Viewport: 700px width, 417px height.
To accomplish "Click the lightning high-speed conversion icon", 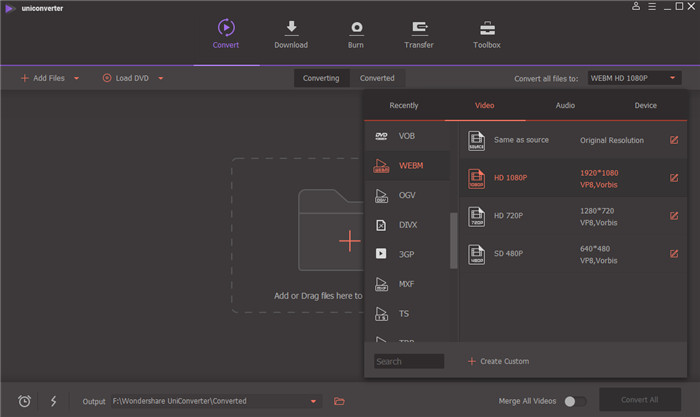I will click(53, 401).
